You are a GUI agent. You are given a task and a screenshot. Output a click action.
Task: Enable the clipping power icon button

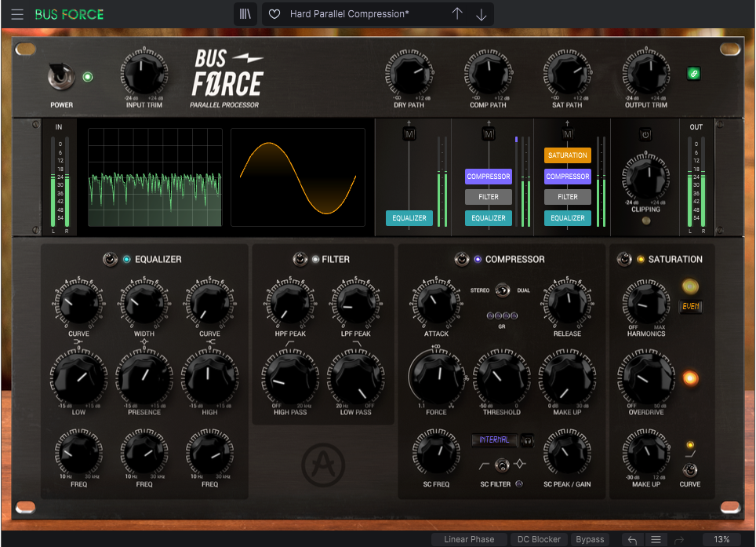click(645, 134)
